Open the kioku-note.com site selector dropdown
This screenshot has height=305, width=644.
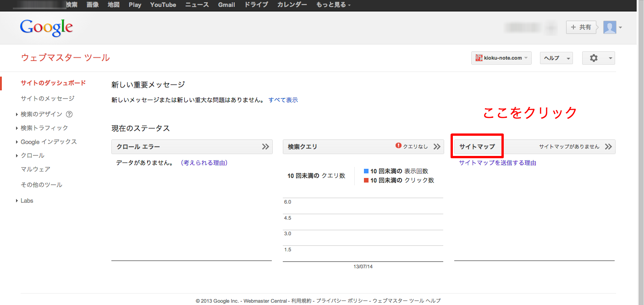(501, 58)
